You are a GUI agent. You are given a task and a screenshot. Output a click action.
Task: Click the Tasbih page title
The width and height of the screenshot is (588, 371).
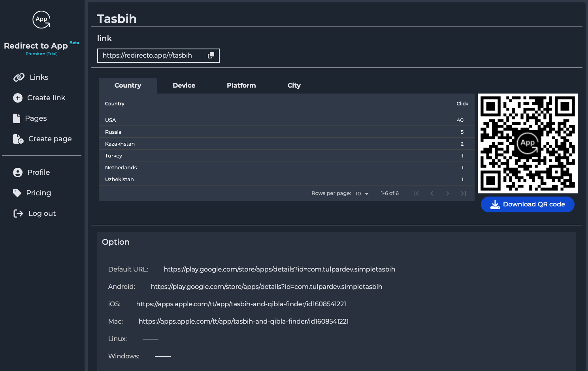(x=117, y=19)
